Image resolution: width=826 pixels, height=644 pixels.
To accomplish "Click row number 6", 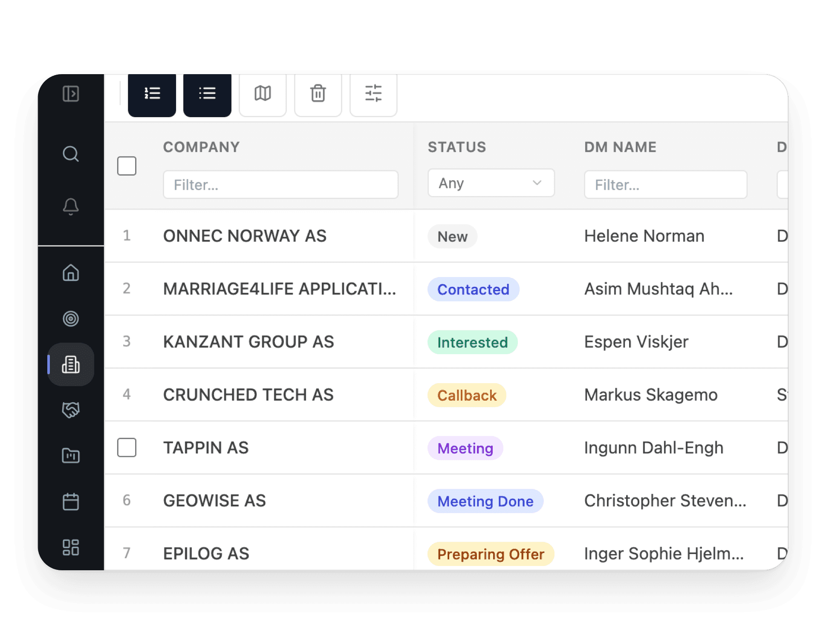I will [127, 500].
